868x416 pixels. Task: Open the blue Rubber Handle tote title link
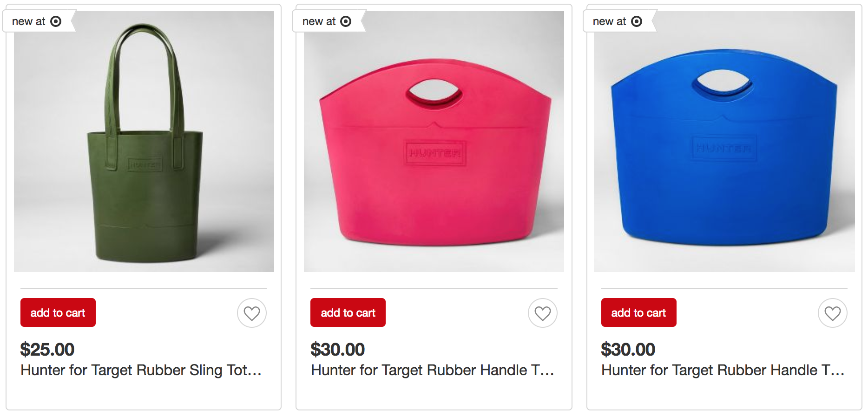723,370
